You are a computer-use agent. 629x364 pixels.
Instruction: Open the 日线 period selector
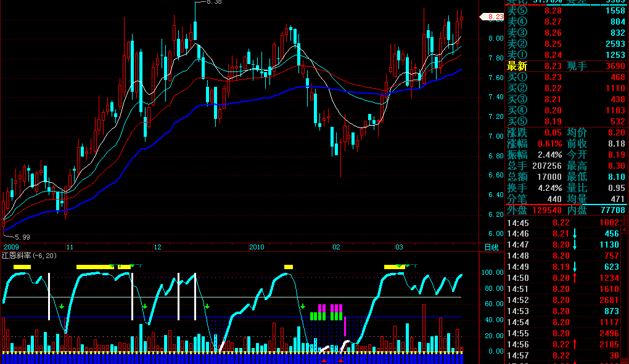[x=491, y=248]
